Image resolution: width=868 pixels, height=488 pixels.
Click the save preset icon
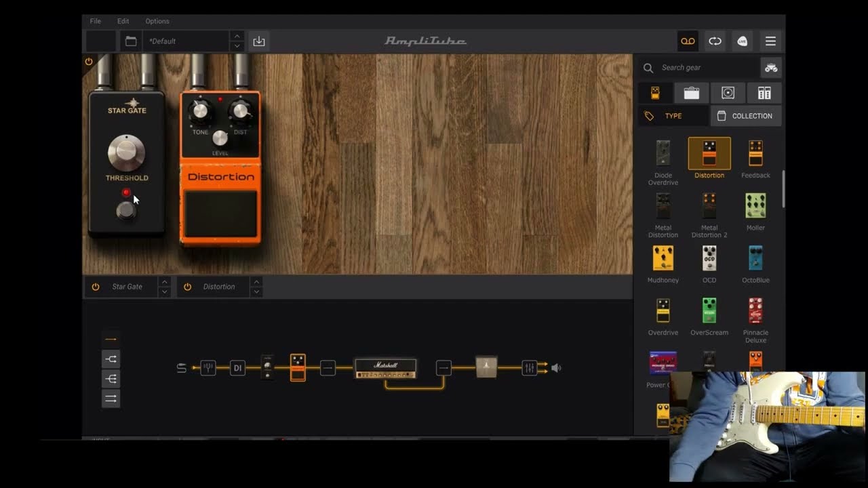[x=259, y=41]
